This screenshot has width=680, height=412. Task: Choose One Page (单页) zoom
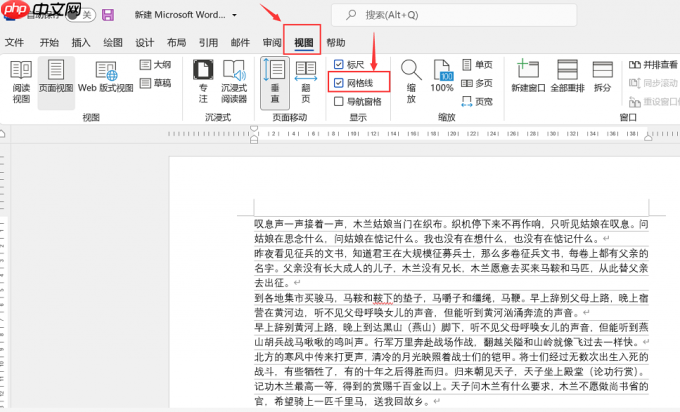coord(477,65)
